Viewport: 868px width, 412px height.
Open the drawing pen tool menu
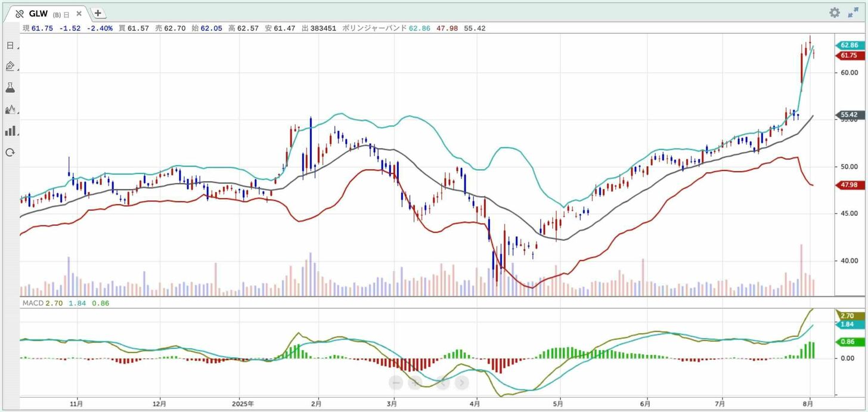click(x=10, y=66)
